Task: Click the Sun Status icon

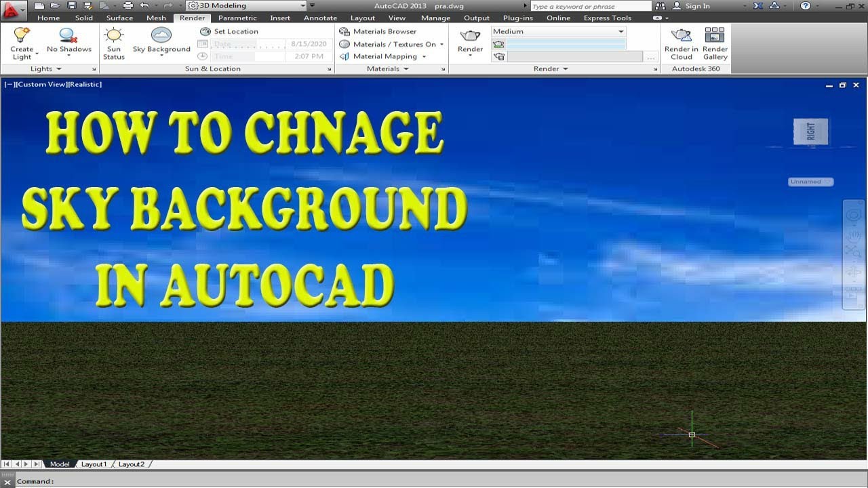Action: [x=114, y=35]
